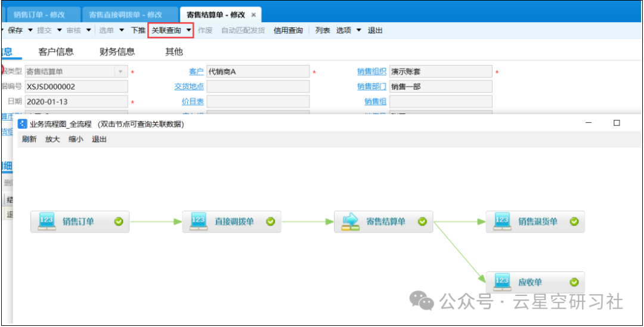This screenshot has height=327, width=644.
Task: Expand the 单据类型 combo box arrow
Action: click(120, 72)
